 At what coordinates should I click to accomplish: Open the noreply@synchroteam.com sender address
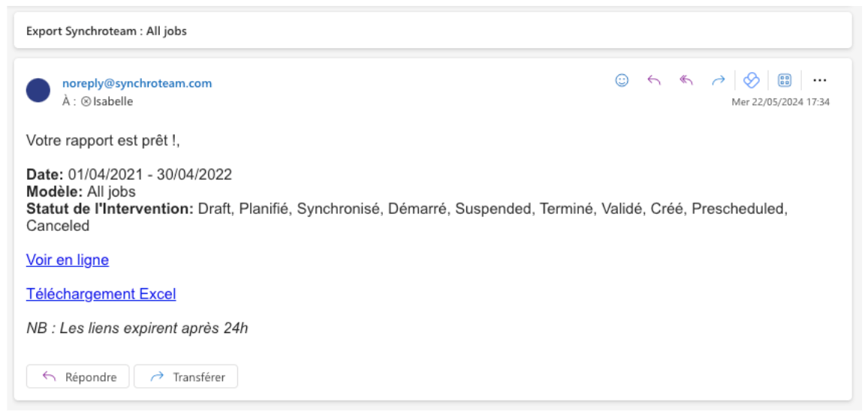[x=137, y=83]
